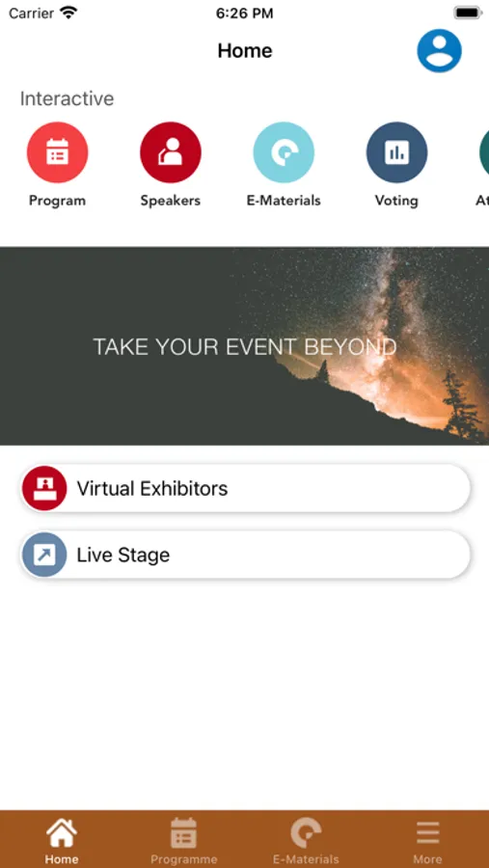Tap the Take Your Event Beyond banner
This screenshot has width=489, height=868.
click(244, 346)
